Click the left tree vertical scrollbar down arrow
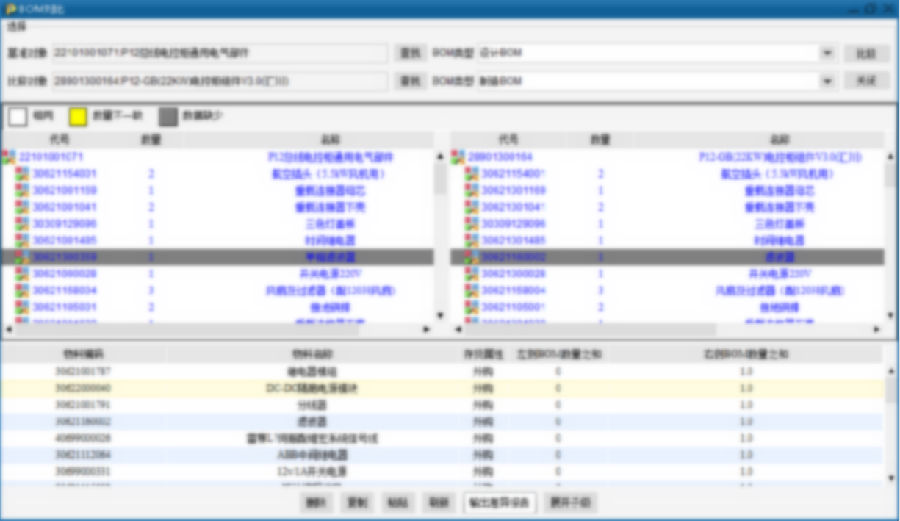The width and height of the screenshot is (900, 521). click(x=440, y=315)
